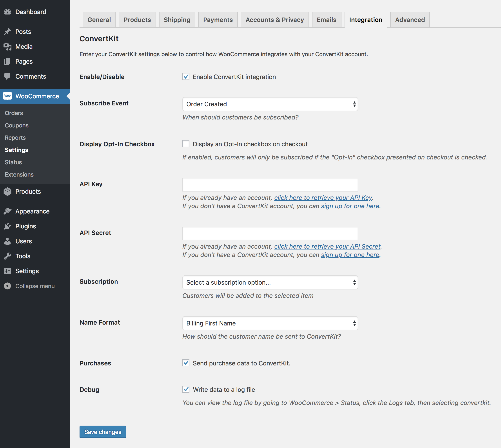
Task: Open the Media menu label
Action: pos(24,47)
